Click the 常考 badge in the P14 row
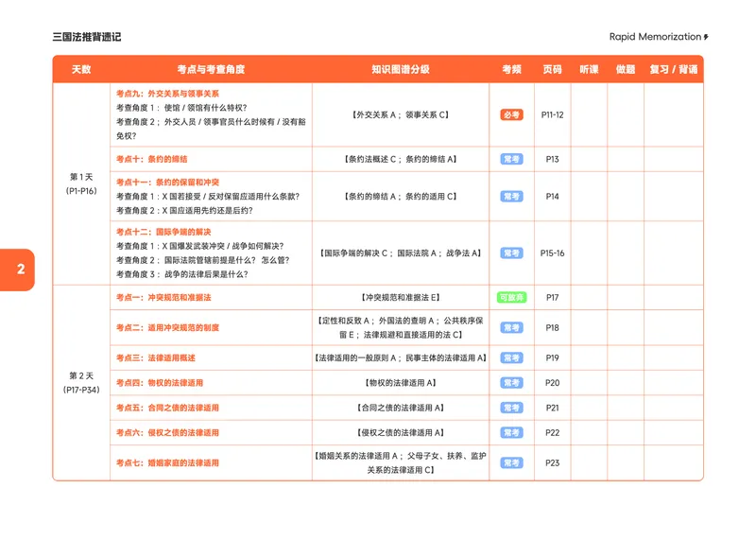The width and height of the screenshot is (756, 540). tap(511, 197)
